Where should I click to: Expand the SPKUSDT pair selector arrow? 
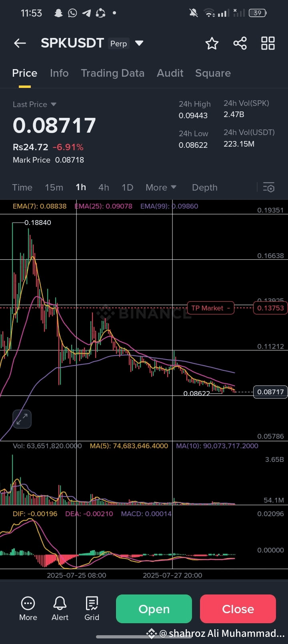139,43
